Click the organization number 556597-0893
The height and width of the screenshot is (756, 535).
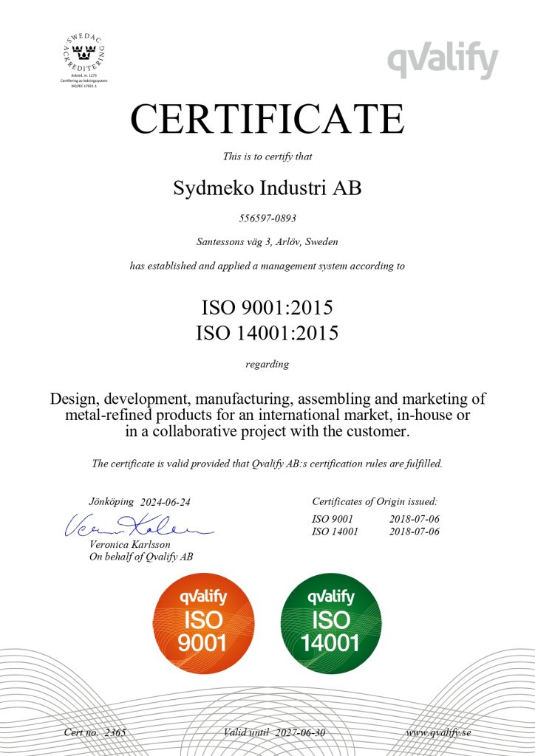[267, 218]
